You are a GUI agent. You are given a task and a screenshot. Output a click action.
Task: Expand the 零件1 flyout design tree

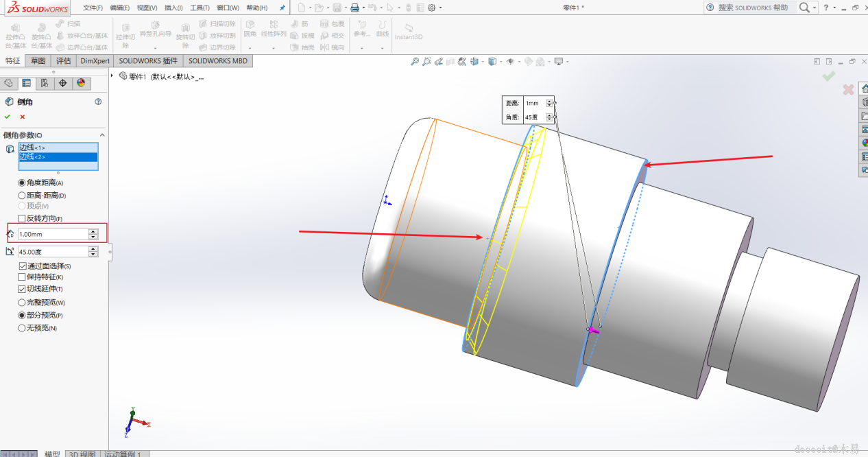pos(112,76)
